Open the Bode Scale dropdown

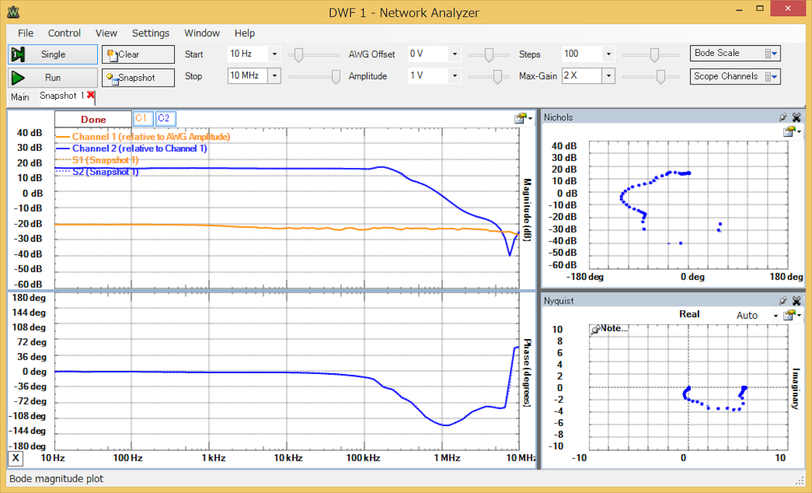[x=735, y=53]
